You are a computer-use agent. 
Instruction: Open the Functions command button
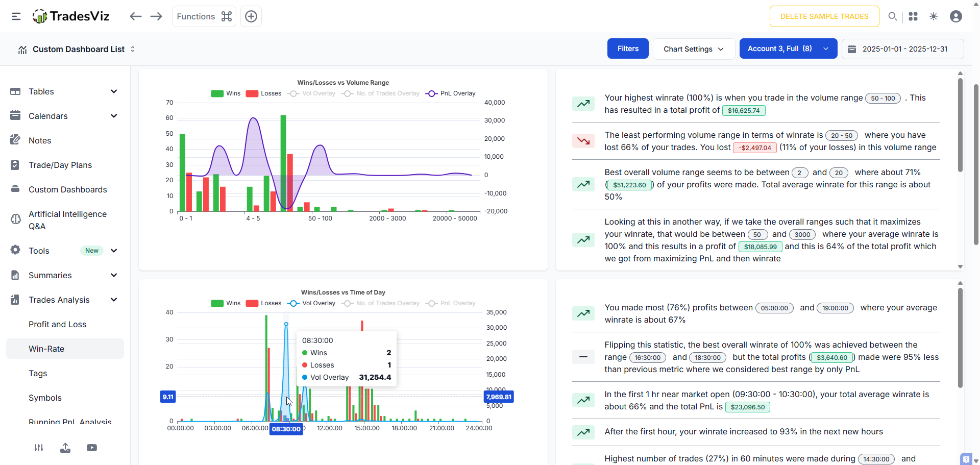pos(204,16)
